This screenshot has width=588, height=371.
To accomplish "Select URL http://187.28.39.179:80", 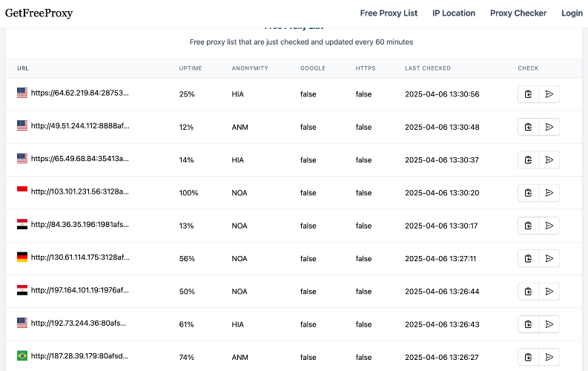I will tap(79, 356).
